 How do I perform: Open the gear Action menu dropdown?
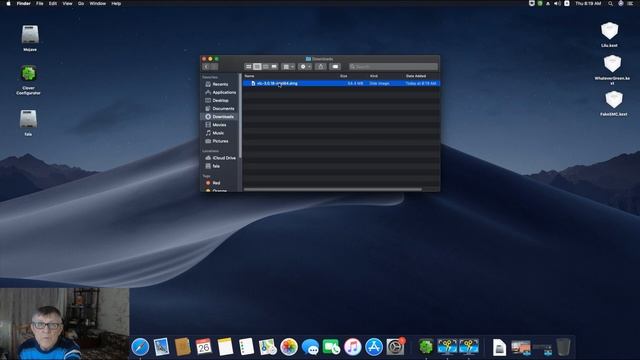pos(305,67)
